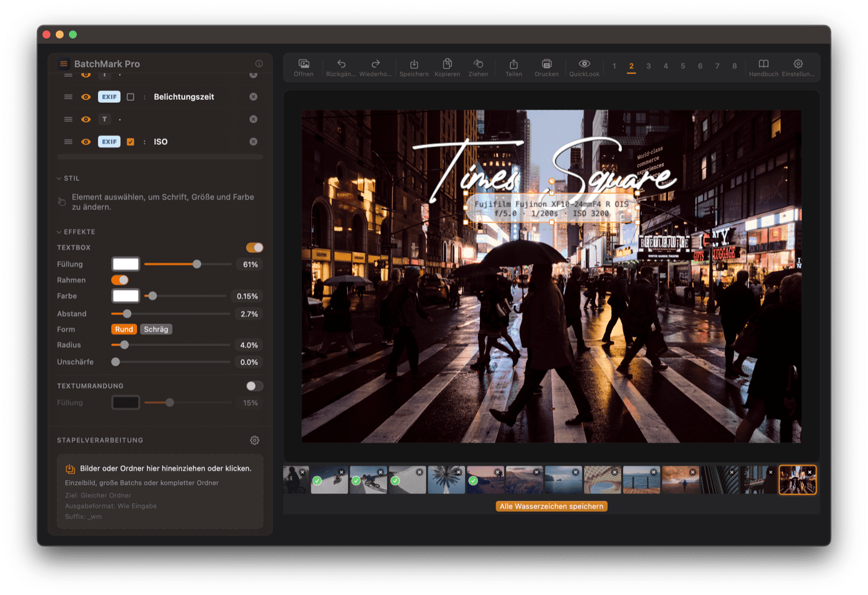This screenshot has width=868, height=595.
Task: Enable the Belichtungszeit EXIF checkbox
Action: (x=131, y=96)
